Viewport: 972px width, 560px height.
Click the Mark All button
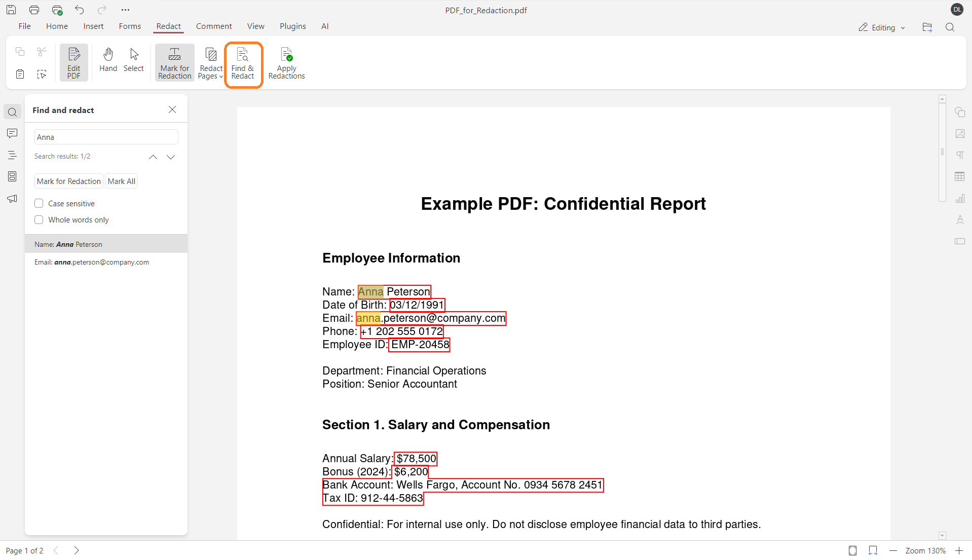coord(121,181)
